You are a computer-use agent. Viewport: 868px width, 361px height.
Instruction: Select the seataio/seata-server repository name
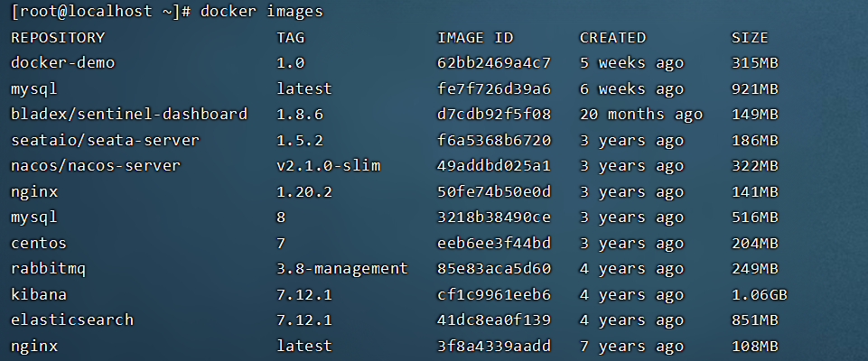coord(105,141)
